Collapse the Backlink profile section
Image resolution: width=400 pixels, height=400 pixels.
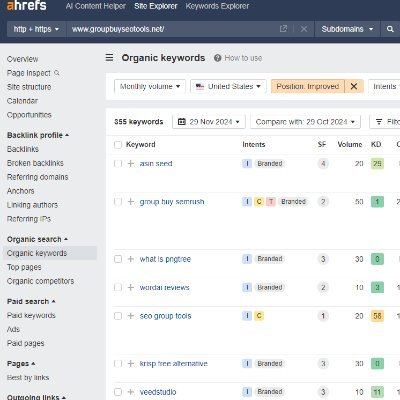click(x=38, y=135)
